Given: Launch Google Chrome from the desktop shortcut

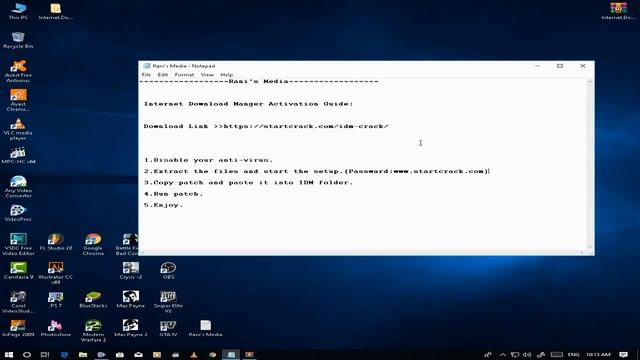Looking at the screenshot, I should point(93,244).
